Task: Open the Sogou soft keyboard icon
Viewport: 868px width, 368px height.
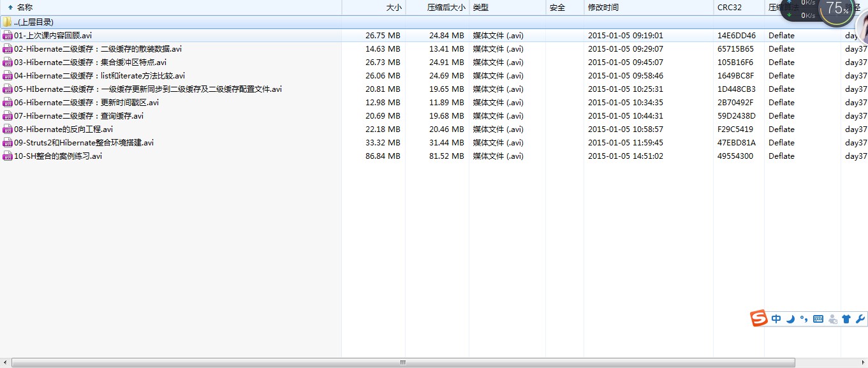Action: [x=818, y=319]
